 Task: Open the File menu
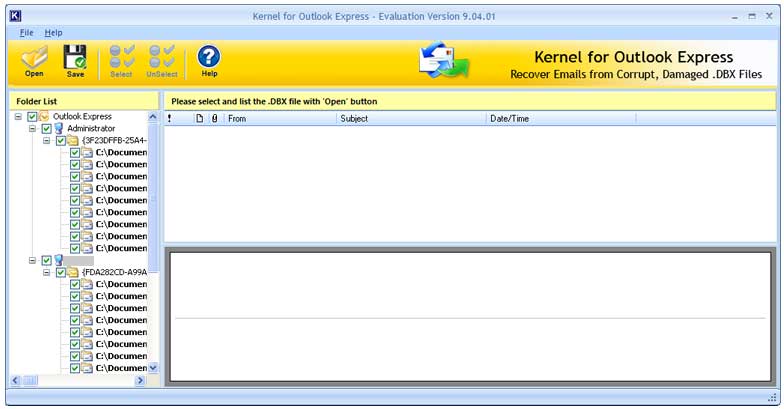(x=26, y=33)
